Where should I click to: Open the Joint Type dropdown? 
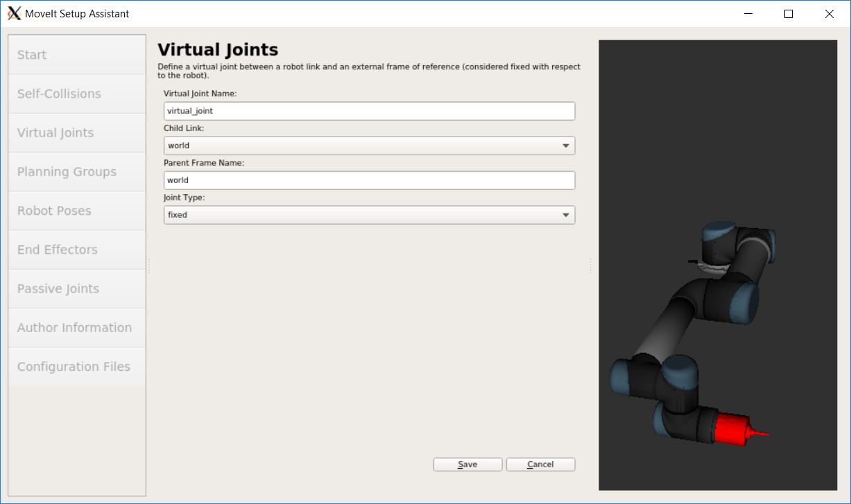[x=567, y=215]
